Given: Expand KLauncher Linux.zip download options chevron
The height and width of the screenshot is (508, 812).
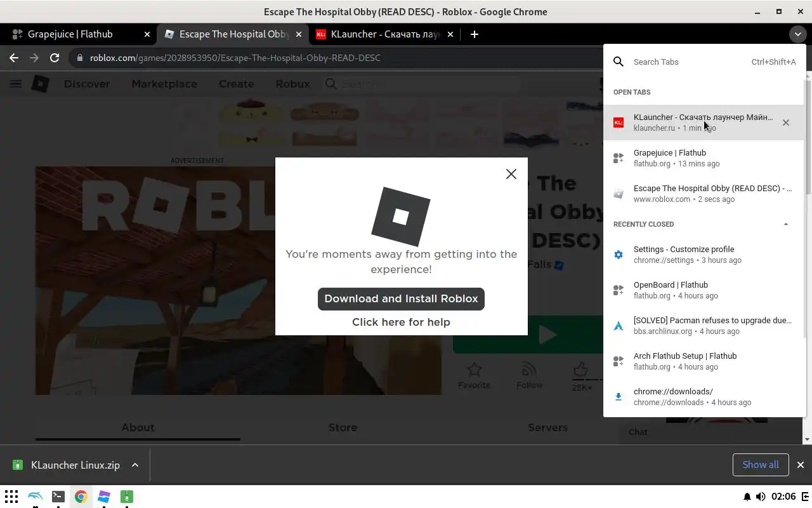Looking at the screenshot, I should 135,465.
